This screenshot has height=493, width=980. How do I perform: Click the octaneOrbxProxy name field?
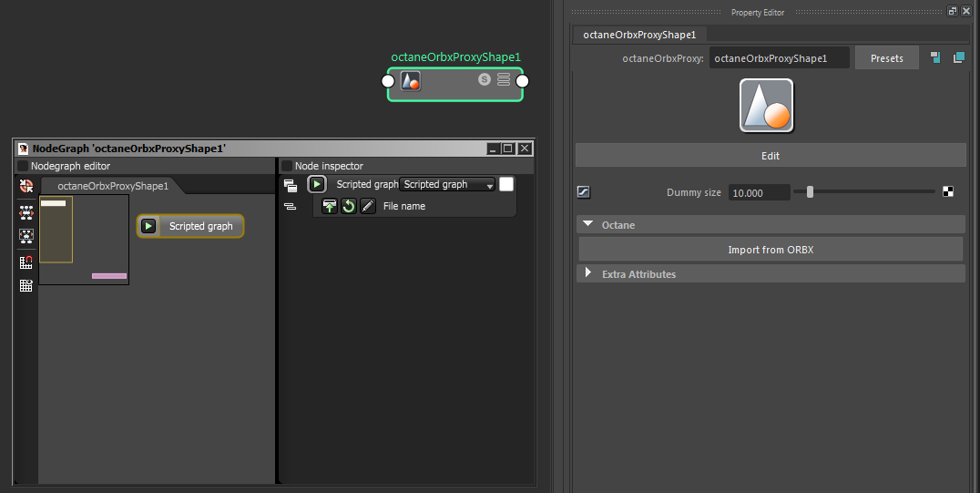coord(779,58)
